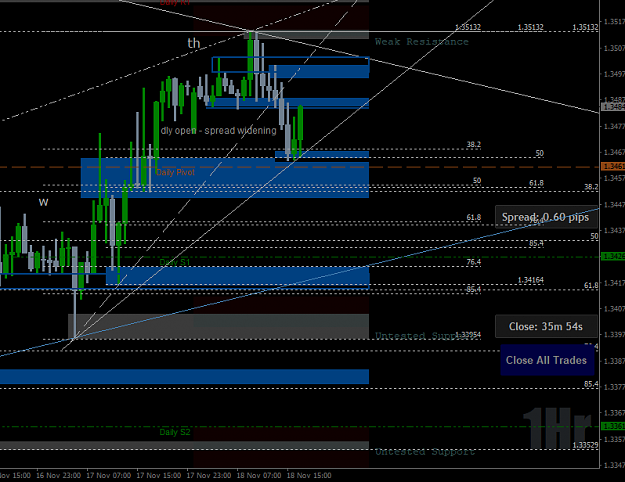Select the Spread 0.60 pips label
Viewport: 625px width, 482px height.
[546, 217]
